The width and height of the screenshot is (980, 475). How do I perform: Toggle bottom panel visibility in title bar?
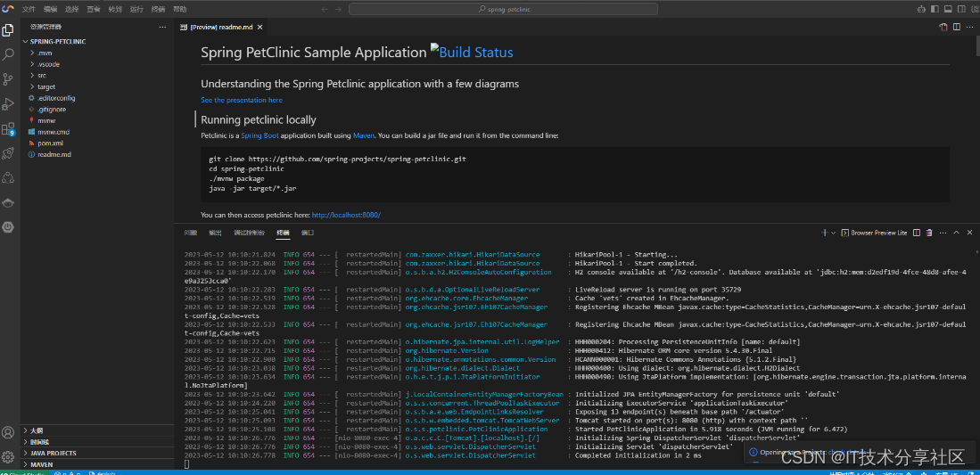coord(948,10)
